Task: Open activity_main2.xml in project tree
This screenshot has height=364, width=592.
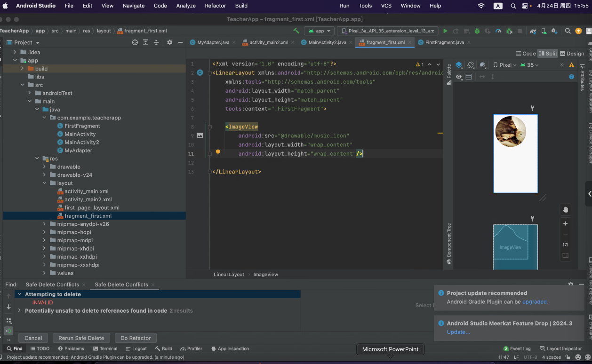Action: (x=88, y=199)
